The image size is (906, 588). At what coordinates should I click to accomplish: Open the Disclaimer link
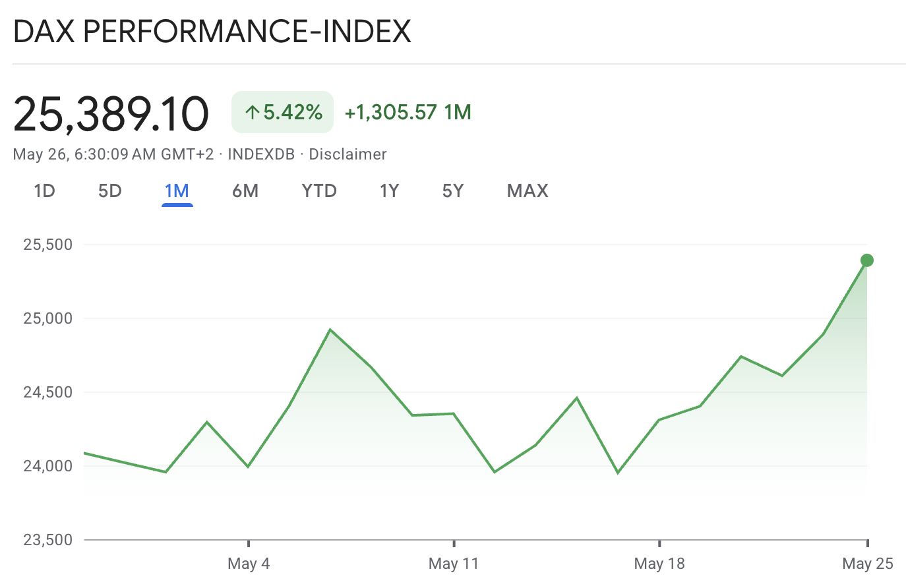coord(347,154)
